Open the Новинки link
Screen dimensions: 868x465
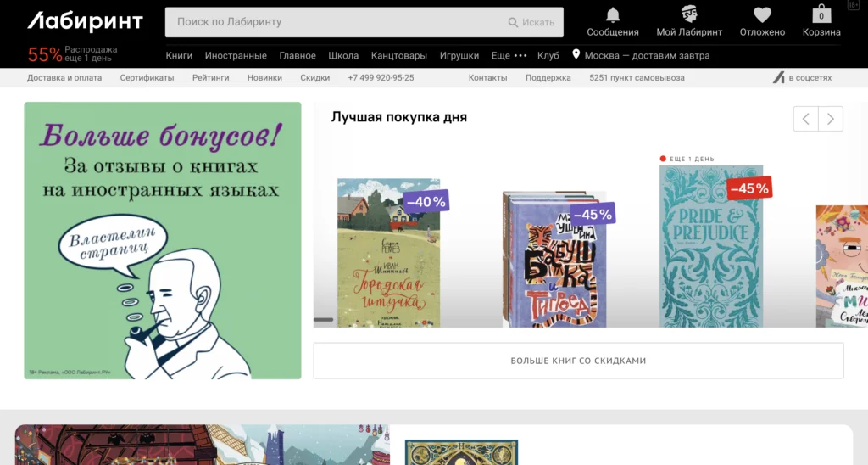point(264,77)
